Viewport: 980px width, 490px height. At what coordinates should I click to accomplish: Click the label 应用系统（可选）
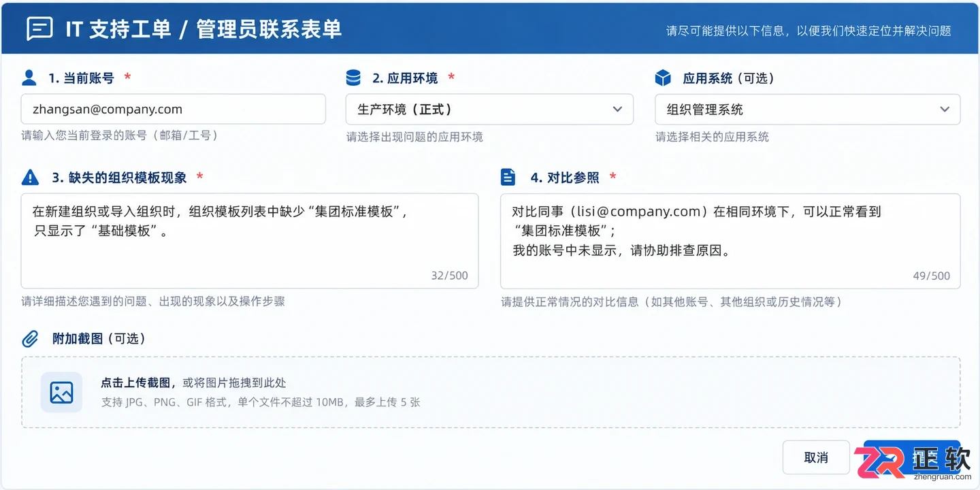click(728, 78)
